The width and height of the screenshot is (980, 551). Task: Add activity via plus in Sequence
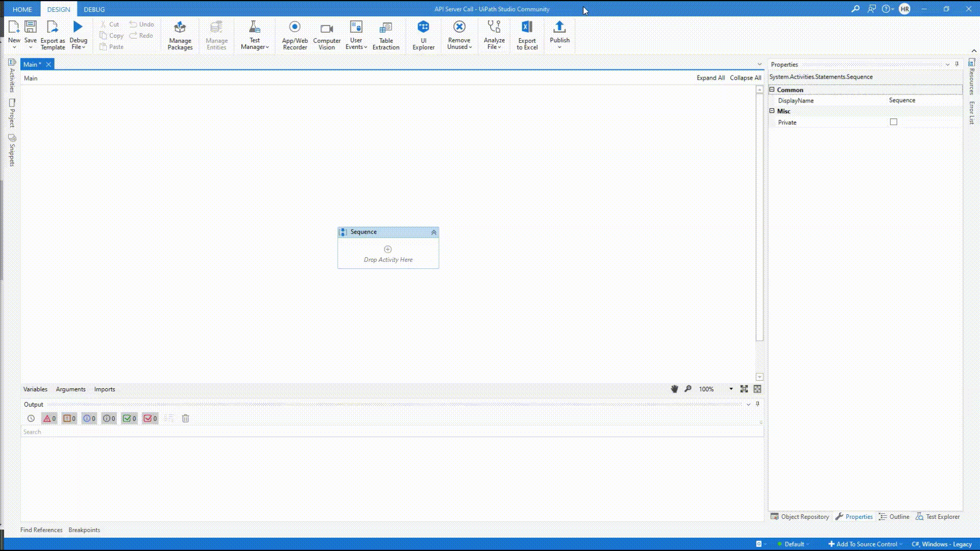pos(388,249)
